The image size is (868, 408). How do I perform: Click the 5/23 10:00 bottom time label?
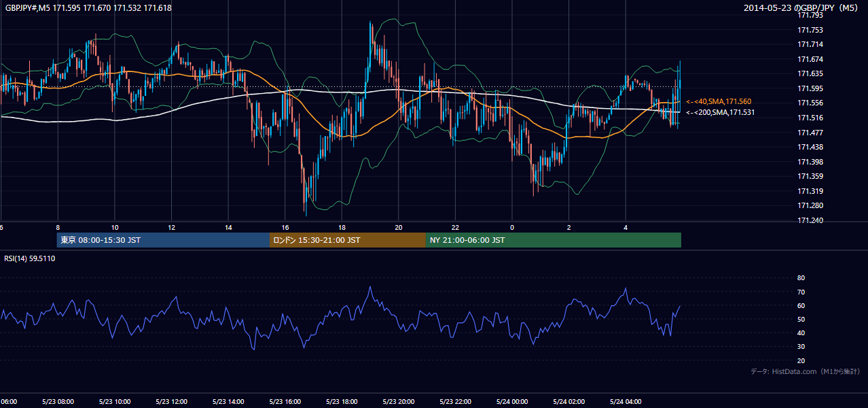coord(115,402)
